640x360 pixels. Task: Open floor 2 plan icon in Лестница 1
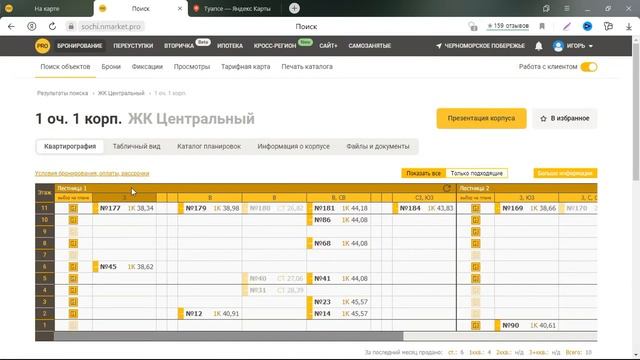pos(73,314)
